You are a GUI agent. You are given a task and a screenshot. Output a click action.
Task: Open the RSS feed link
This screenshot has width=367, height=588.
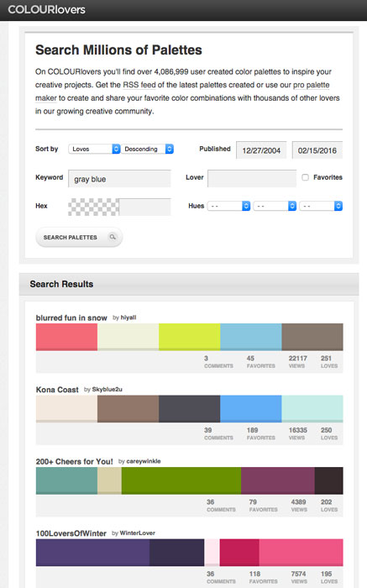point(139,85)
